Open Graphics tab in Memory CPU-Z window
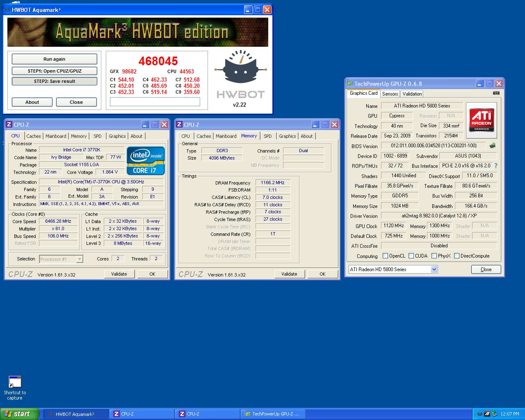The height and width of the screenshot is (420, 525). 288,136
